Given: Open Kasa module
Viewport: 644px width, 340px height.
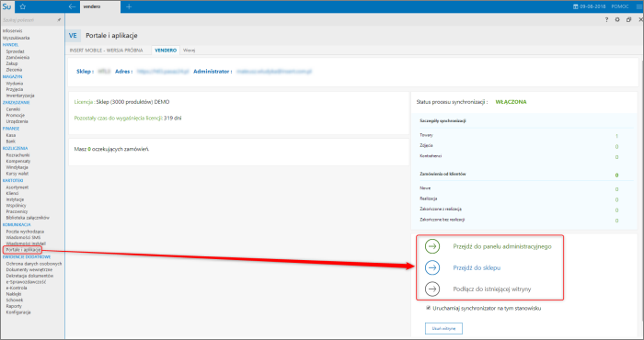Looking at the screenshot, I should 11,135.
